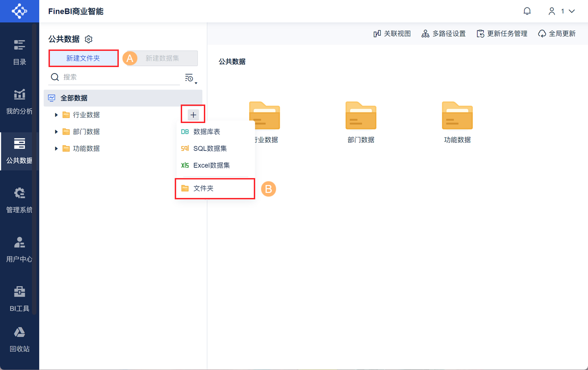
Task: Click the 公共数据 settings gear icon
Action: [89, 39]
